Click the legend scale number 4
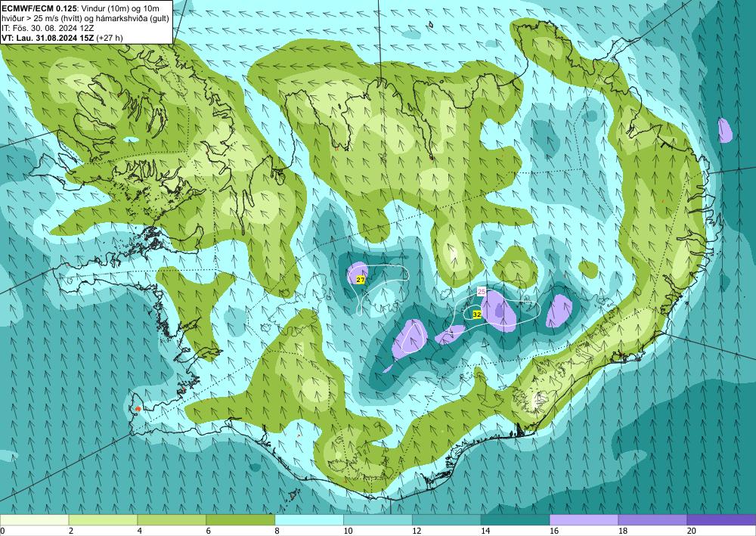 click(140, 531)
